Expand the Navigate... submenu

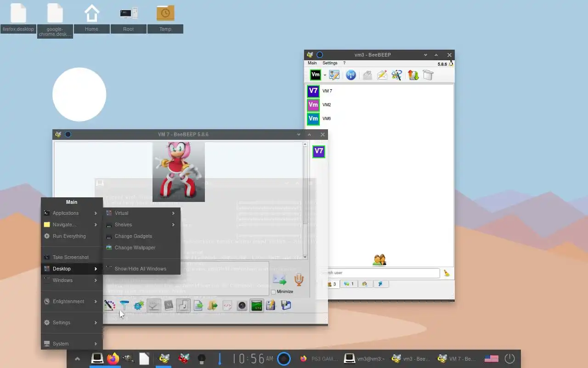[x=72, y=225]
